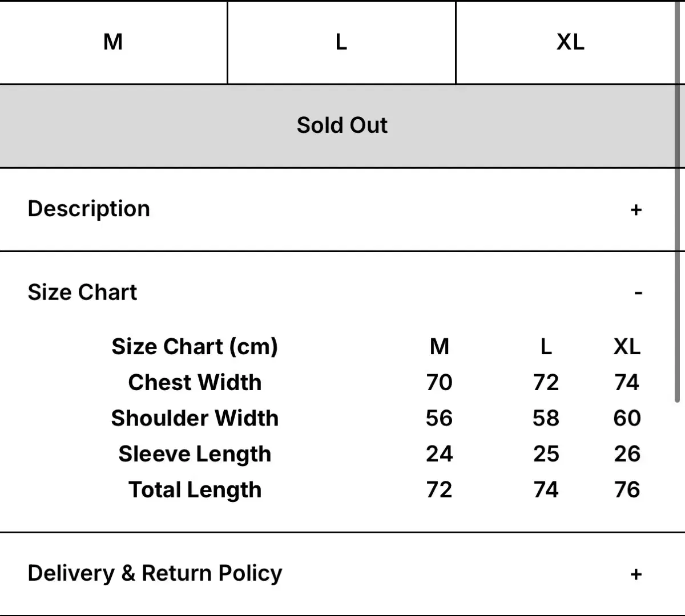Expand Delivery & Return Policy plus icon
The image size is (685, 616).
pos(636,574)
